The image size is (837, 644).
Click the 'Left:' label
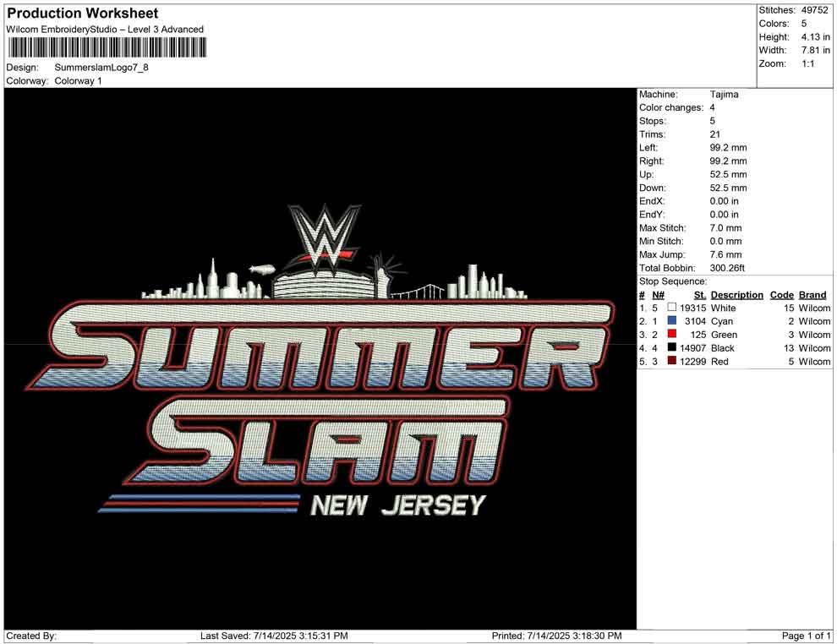(x=648, y=148)
